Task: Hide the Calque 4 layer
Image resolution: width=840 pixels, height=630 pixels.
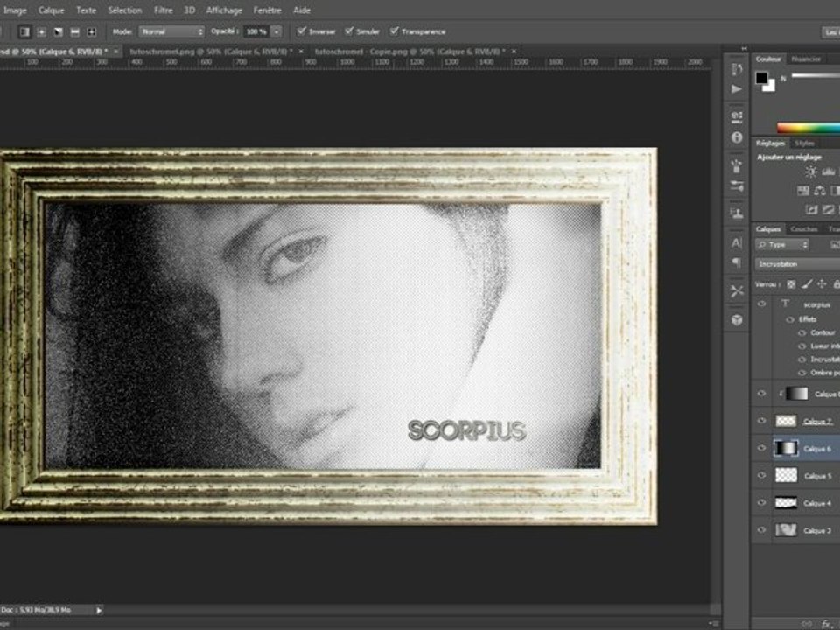Action: pyautogui.click(x=762, y=502)
